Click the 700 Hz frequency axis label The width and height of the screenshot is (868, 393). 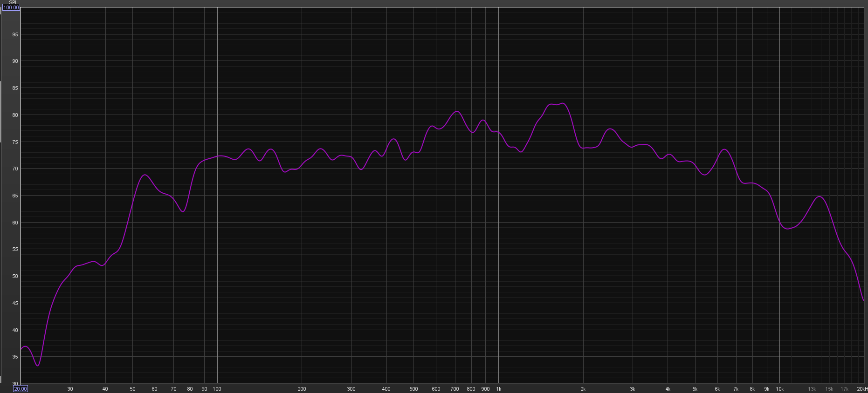[455, 389]
